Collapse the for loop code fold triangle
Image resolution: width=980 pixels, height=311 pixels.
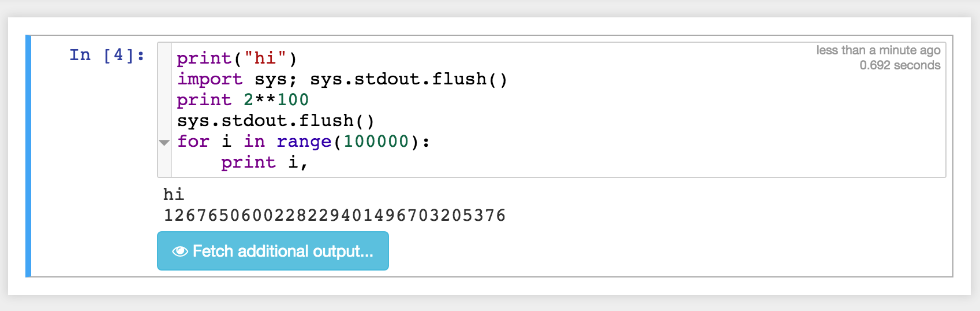click(164, 142)
